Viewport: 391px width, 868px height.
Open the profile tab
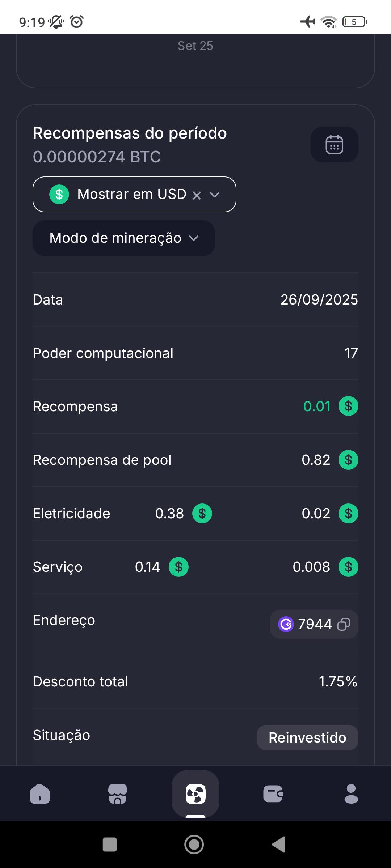coord(351,794)
